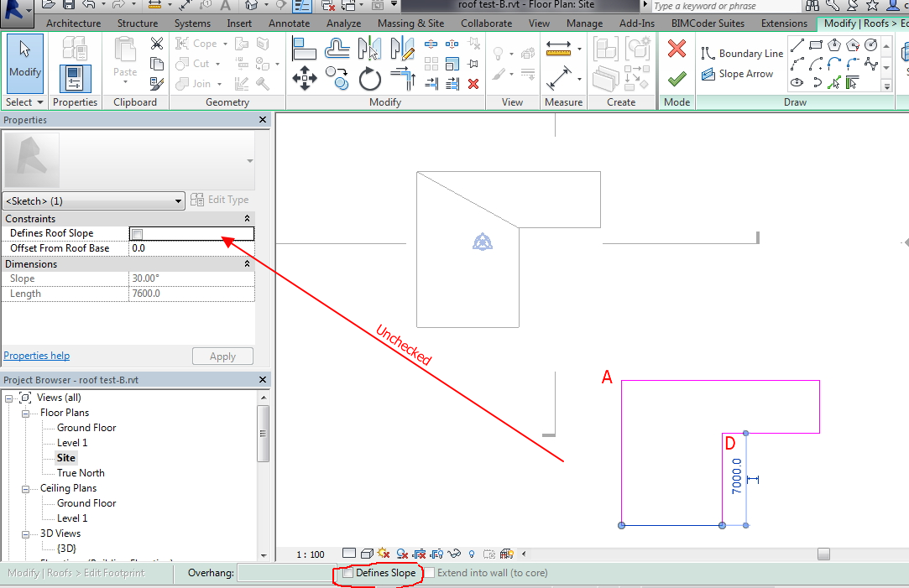This screenshot has height=588, width=909.
Task: Toggle the Properties palette button in ribbon
Action: pos(76,79)
